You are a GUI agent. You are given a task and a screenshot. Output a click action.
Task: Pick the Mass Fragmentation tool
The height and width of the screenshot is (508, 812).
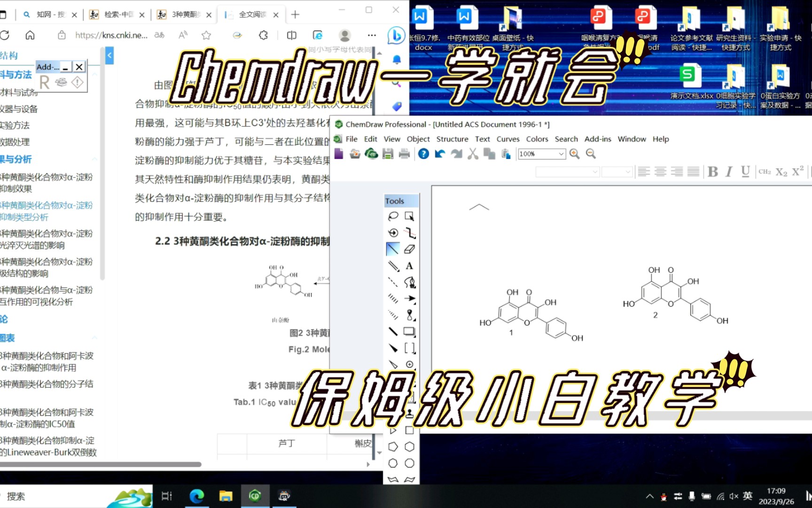pyautogui.click(x=409, y=232)
